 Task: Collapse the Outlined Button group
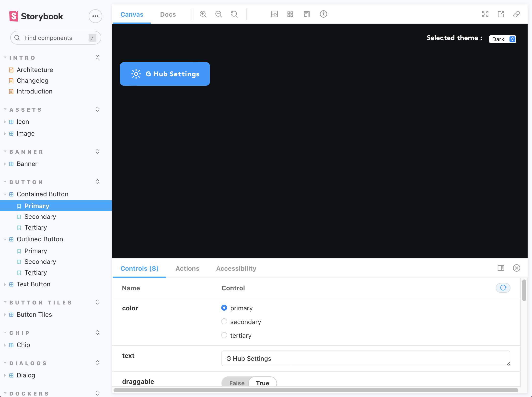coord(40,239)
